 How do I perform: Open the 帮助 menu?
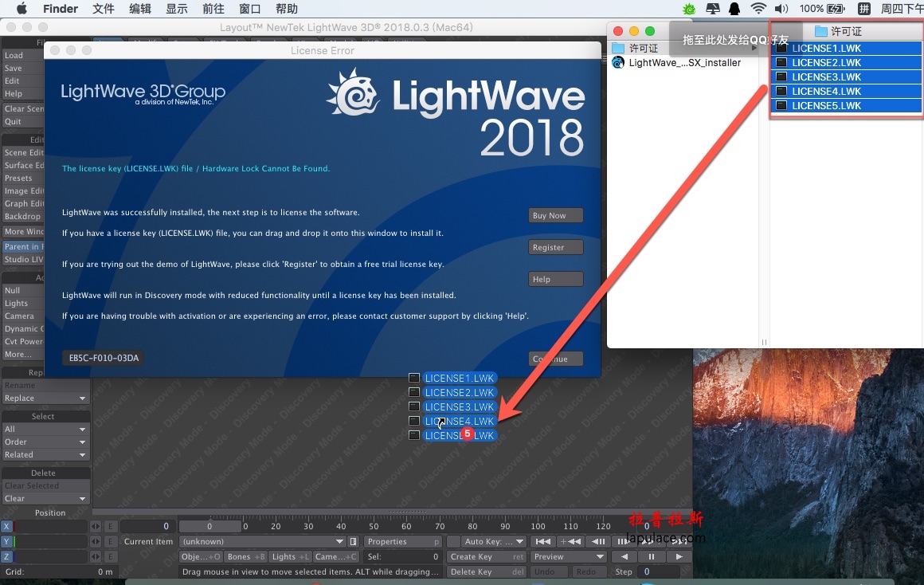(287, 9)
